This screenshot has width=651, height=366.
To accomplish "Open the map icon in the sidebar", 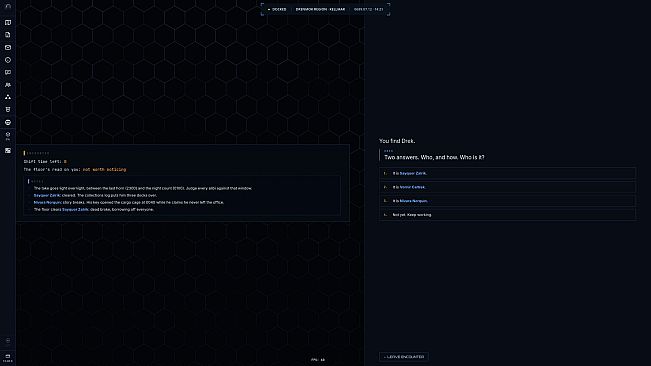I will [x=8, y=22].
